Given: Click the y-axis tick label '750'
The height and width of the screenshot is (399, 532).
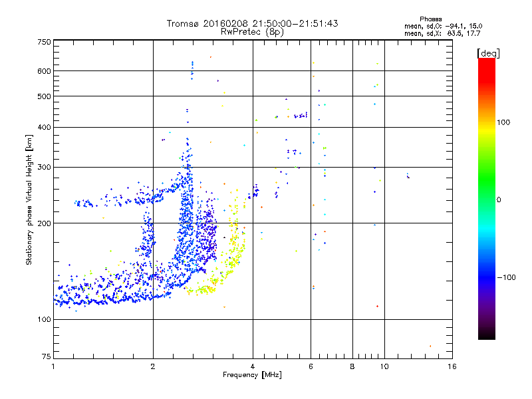Looking at the screenshot, I should point(44,42).
